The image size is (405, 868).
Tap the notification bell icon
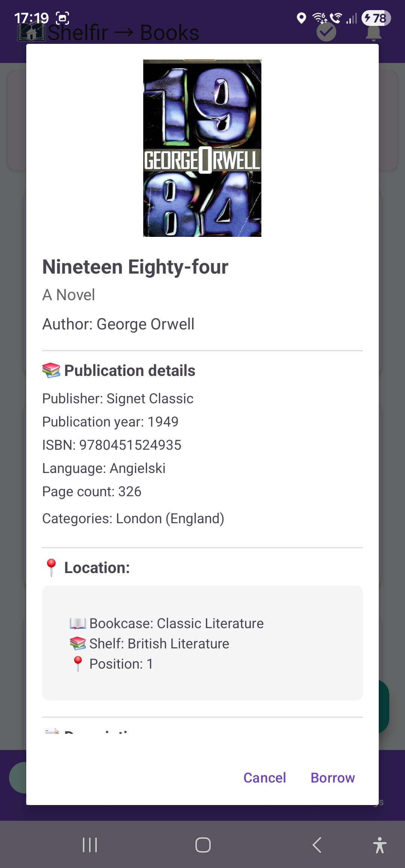(x=373, y=33)
